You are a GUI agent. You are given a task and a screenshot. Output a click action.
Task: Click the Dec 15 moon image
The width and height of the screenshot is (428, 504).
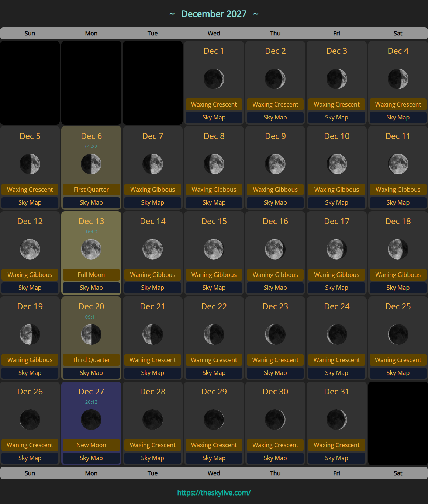point(214,249)
